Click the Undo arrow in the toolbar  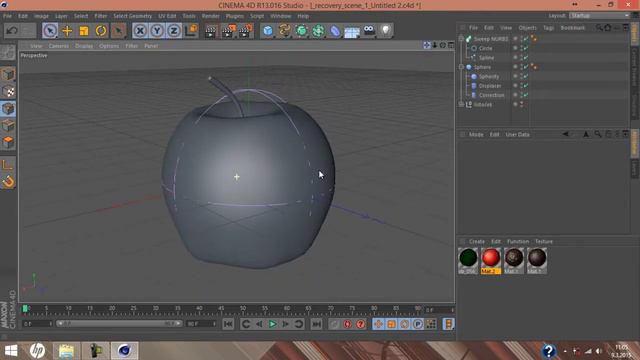point(12,31)
